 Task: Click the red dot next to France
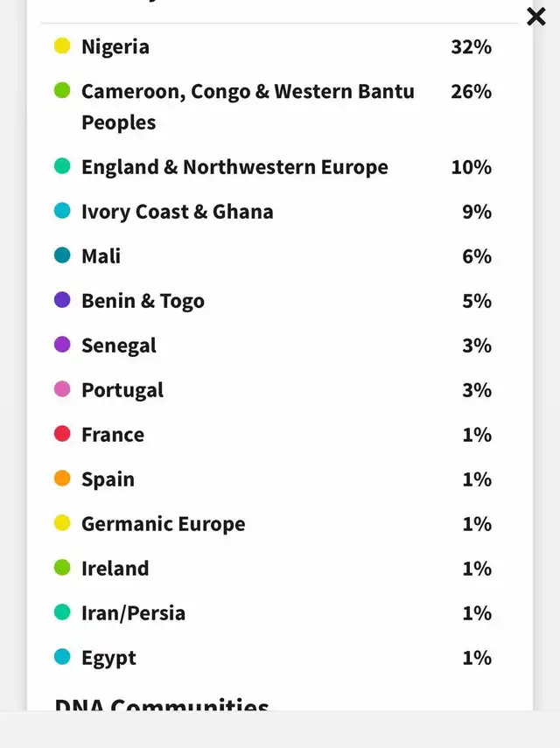62,434
